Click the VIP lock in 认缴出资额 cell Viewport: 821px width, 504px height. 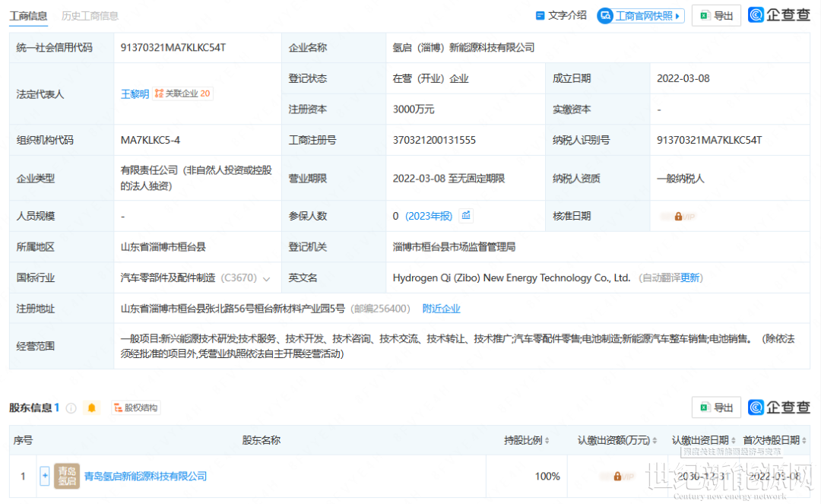[617, 477]
